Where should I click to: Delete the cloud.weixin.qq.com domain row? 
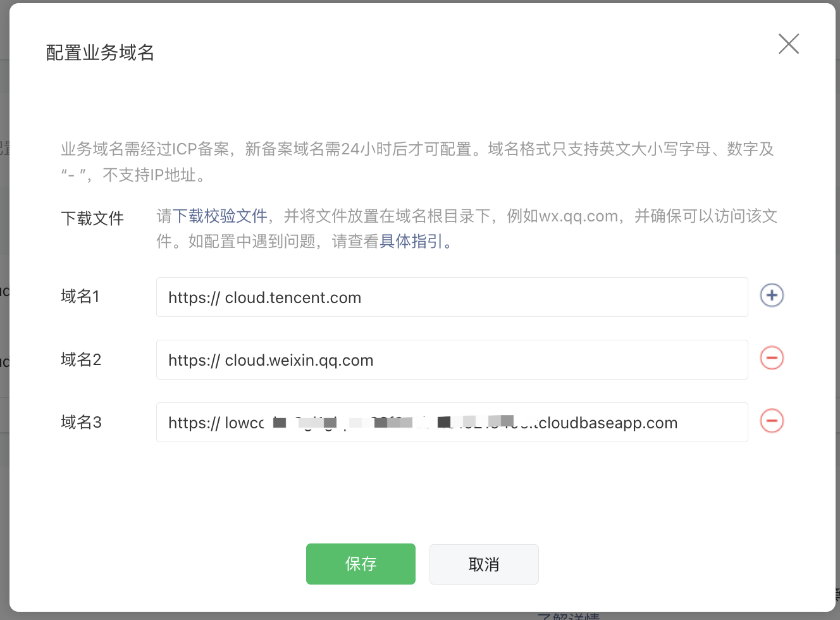click(x=771, y=358)
